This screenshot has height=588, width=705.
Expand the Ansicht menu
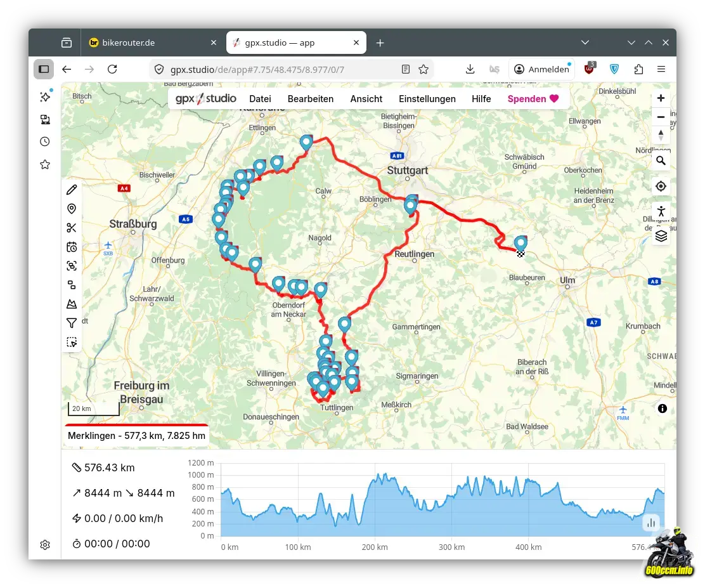[366, 99]
